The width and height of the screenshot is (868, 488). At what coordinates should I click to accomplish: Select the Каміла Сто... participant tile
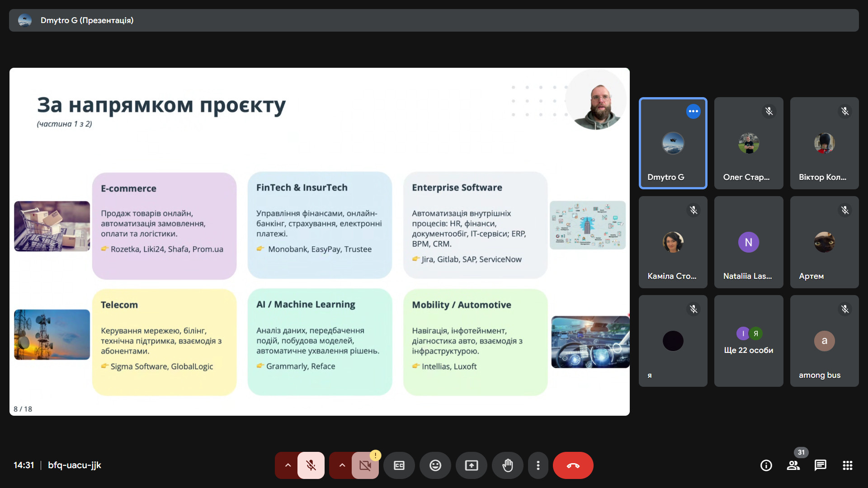[x=673, y=242]
